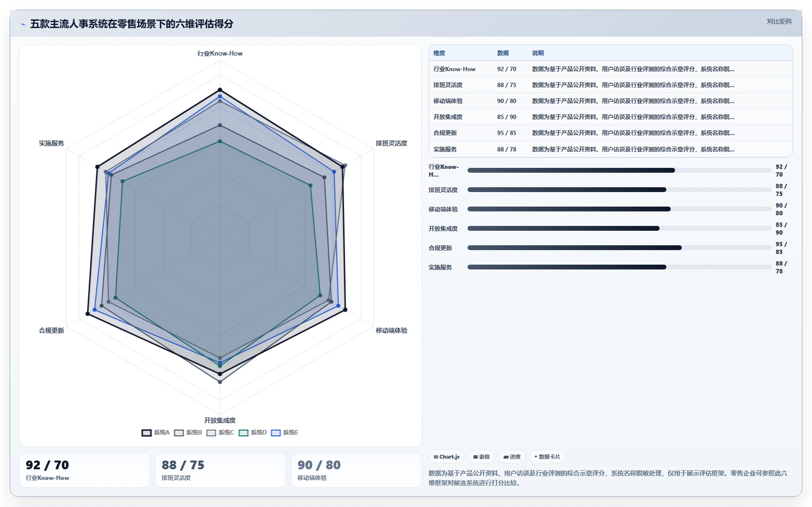This screenshot has height=507, width=812.
Task: Open the 90 / 80 移动端体验 card
Action: tap(356, 470)
